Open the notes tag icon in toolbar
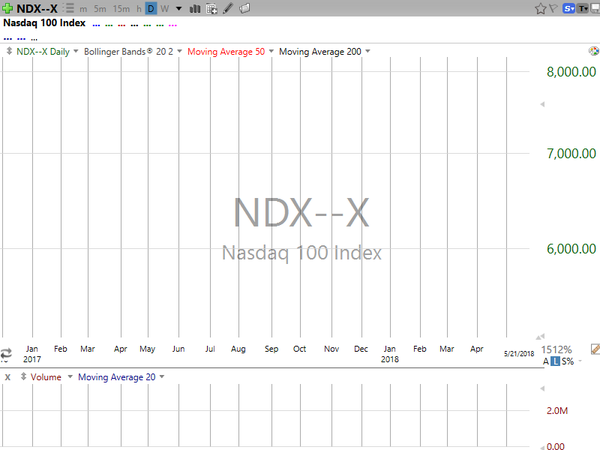 pos(245,8)
